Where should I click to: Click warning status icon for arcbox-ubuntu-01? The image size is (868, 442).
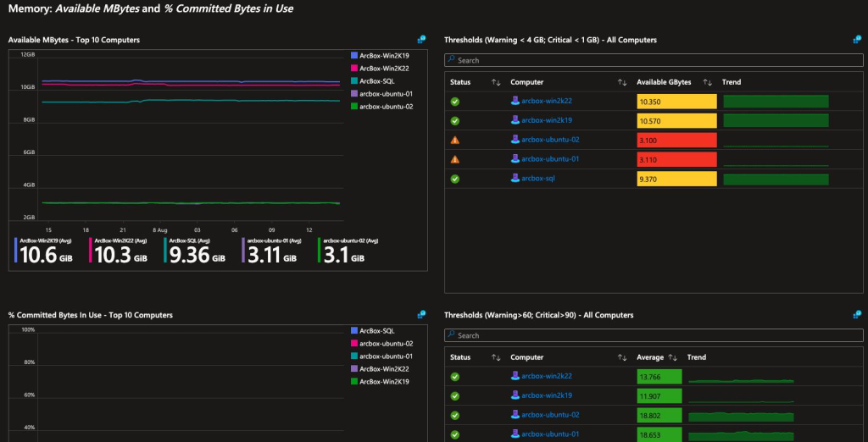[x=455, y=159]
